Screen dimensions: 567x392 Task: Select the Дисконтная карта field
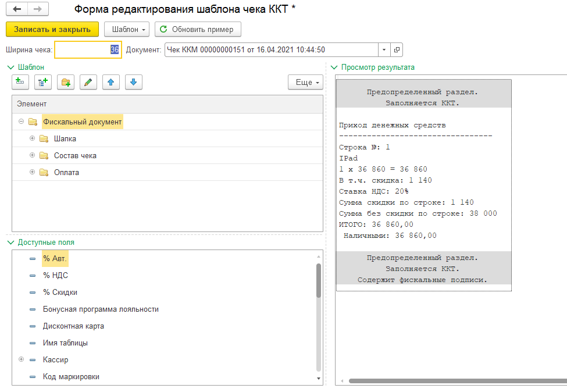[73, 326]
